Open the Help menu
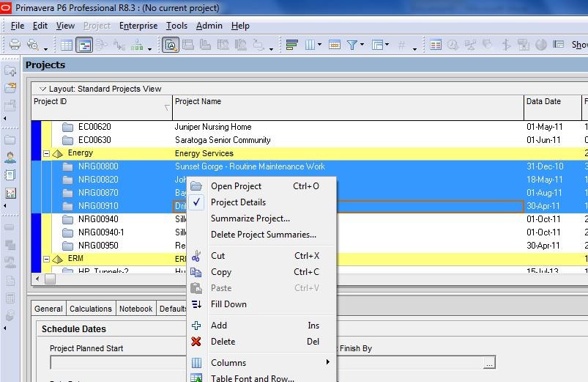The height and width of the screenshot is (382, 588). tap(240, 26)
